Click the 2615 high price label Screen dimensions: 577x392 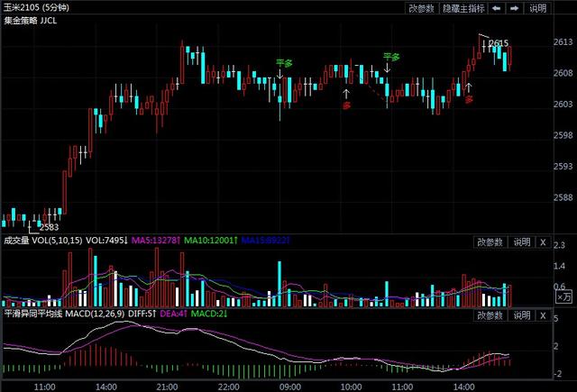point(499,42)
